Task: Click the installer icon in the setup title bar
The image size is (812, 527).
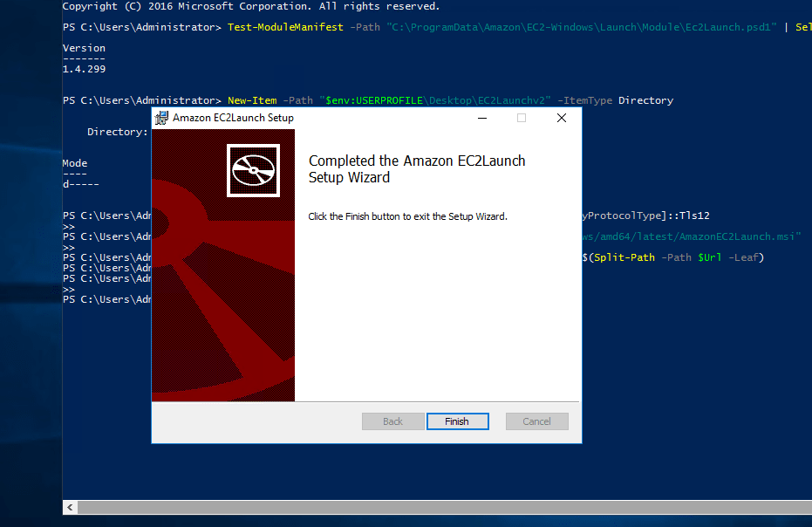Action: [161, 118]
